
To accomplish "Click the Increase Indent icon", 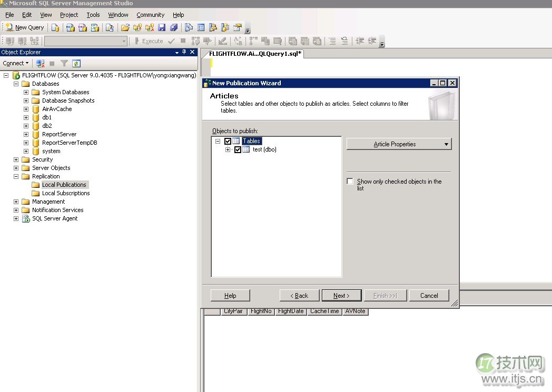I will pyautogui.click(x=372, y=41).
